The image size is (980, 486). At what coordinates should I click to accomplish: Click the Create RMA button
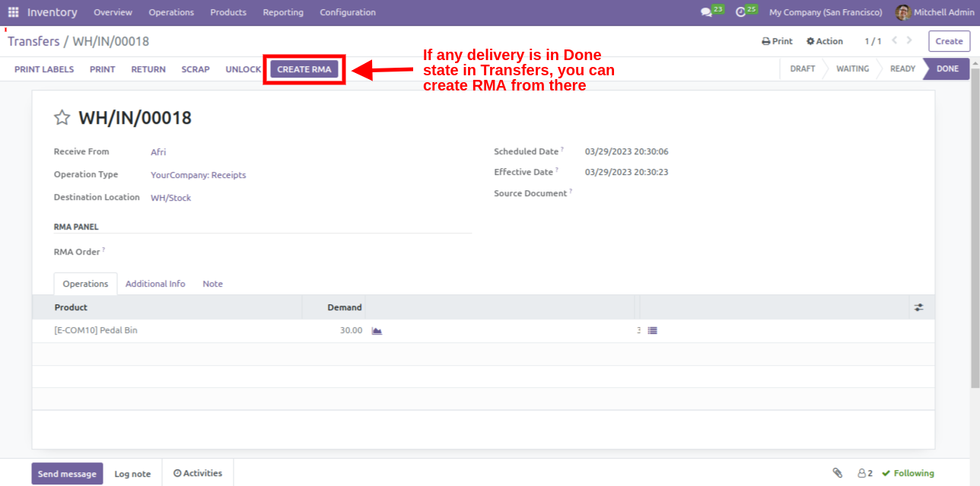coord(304,69)
